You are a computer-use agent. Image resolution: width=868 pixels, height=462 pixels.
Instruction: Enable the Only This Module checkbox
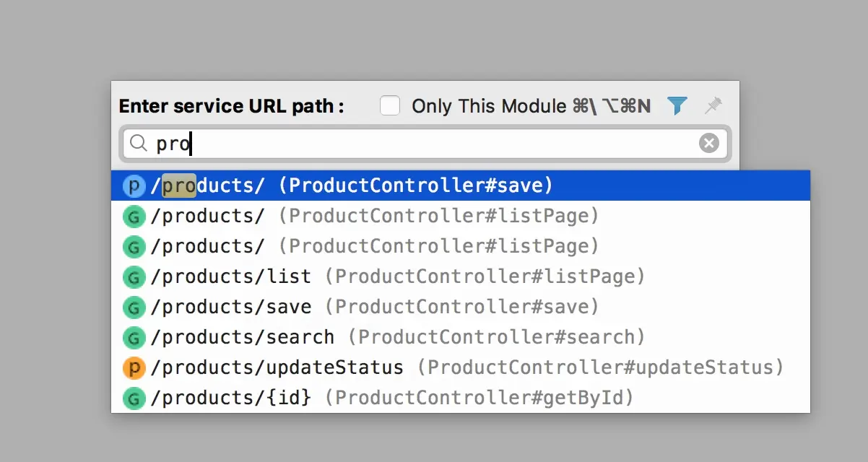point(390,106)
